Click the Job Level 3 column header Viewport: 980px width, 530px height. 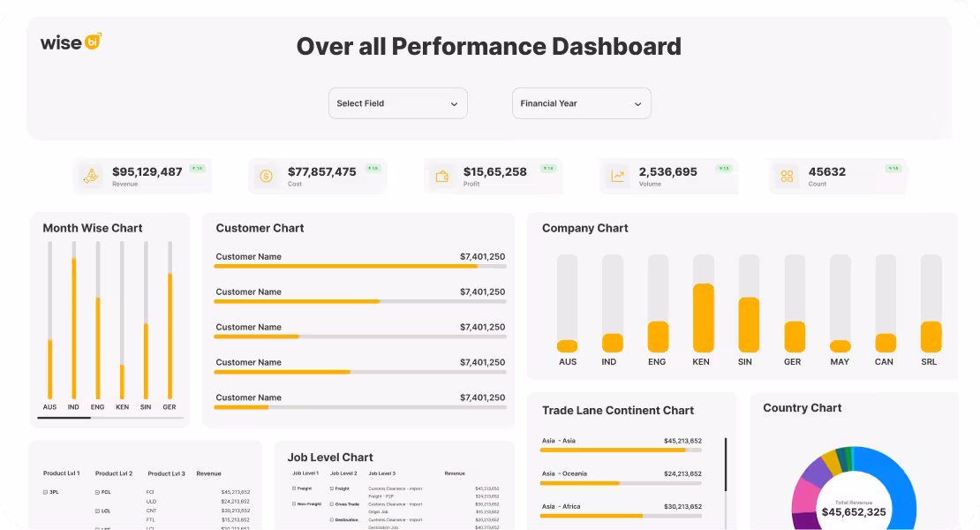pyautogui.click(x=381, y=473)
